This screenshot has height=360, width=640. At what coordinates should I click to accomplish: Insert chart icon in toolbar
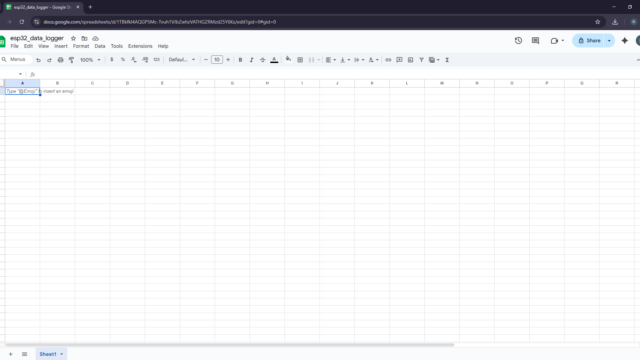[410, 60]
